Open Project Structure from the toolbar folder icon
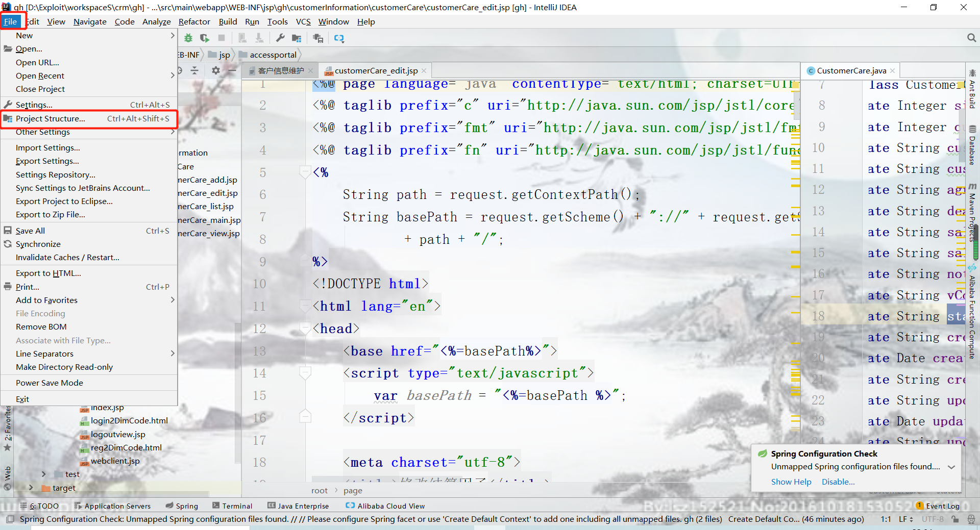 click(297, 38)
